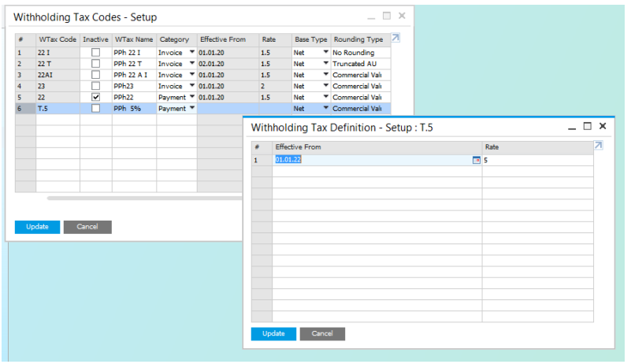This screenshot has height=364, width=631.
Task: Toggle Inactive checkbox for code 23 row
Action: pyautogui.click(x=95, y=86)
